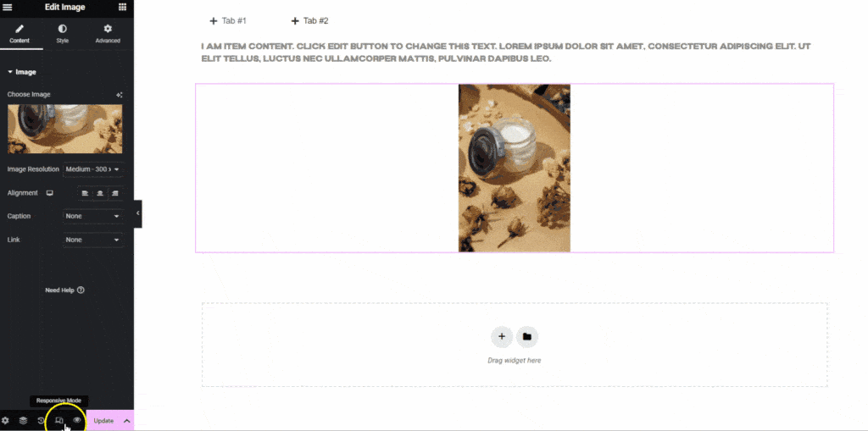The width and height of the screenshot is (868, 431).
Task: Open the Caption dropdown
Action: pyautogui.click(x=93, y=216)
